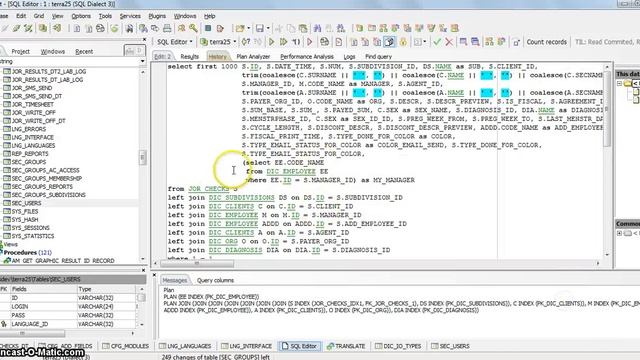This screenshot has height=360, width=640.
Task: Switch to the Plan Analyzer tab
Action: [x=253, y=57]
